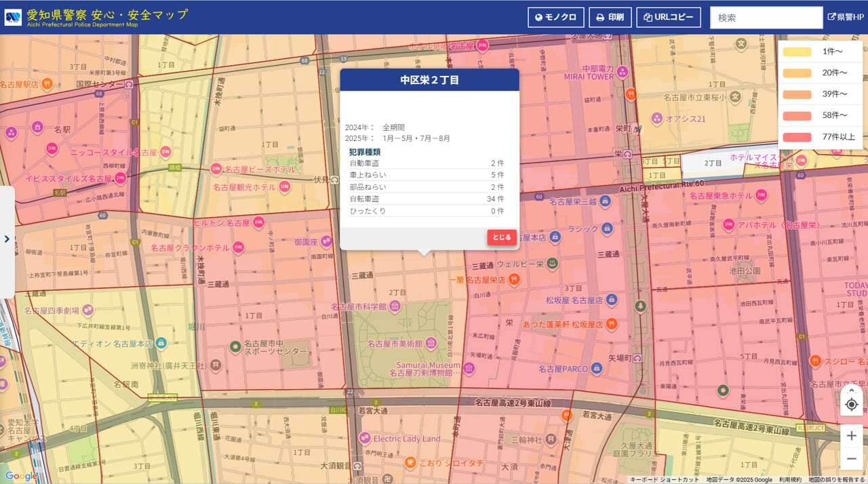
Task: Click 名古屋市科学館 museum marker
Action: coord(394,307)
